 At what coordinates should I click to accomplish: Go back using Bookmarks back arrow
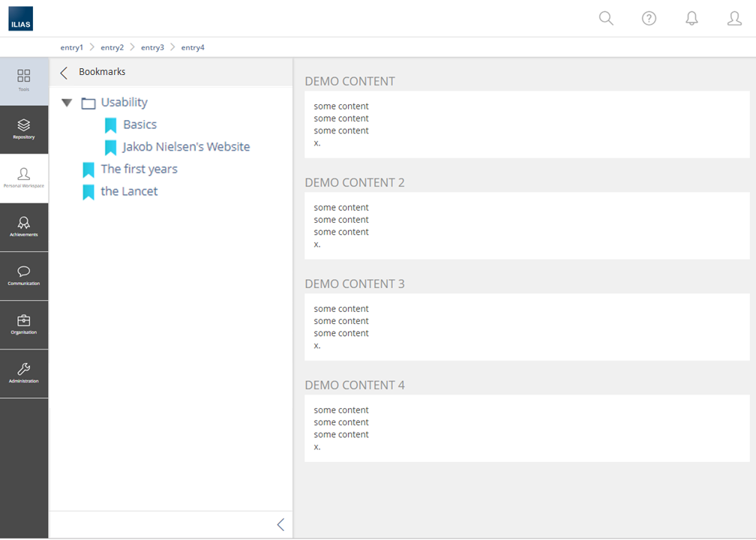coord(64,72)
